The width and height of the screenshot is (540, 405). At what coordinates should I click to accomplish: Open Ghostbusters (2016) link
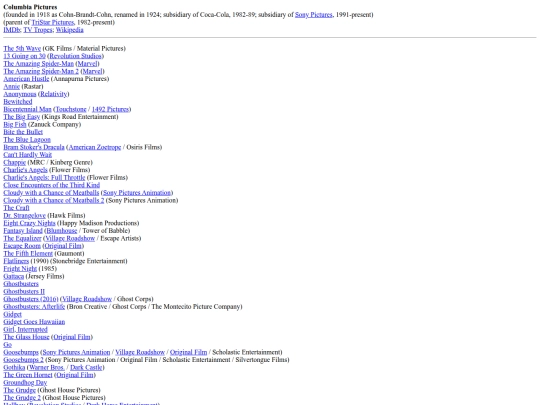click(31, 299)
